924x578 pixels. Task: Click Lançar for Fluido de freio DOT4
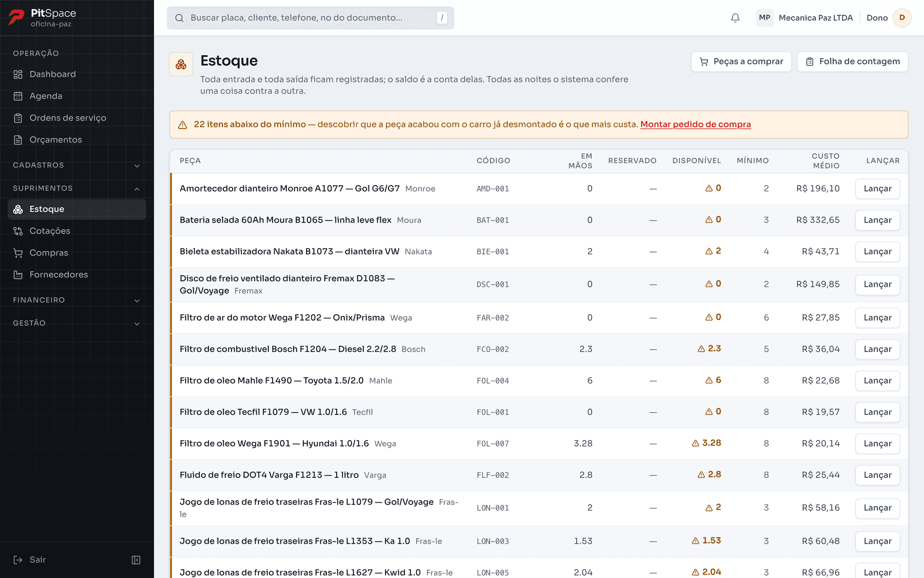pos(878,475)
